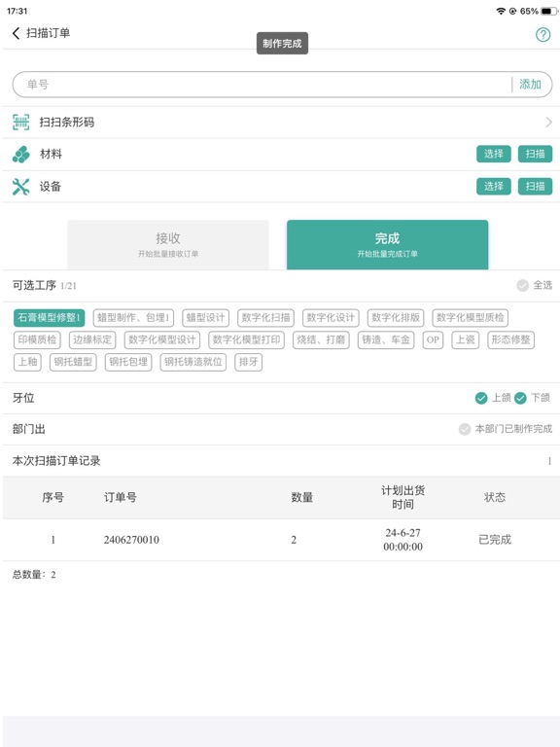Select 上瓷 process tag
The image size is (560, 747).
click(466, 339)
